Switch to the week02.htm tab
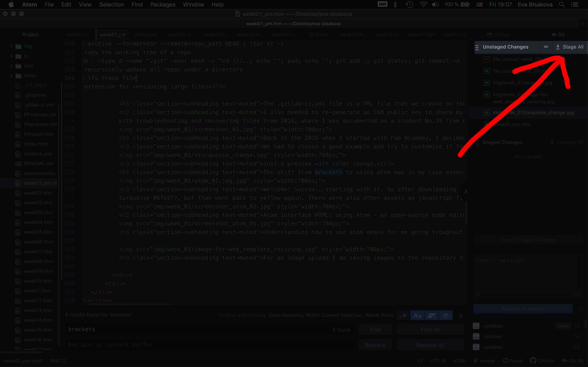This screenshot has width=588, height=367. pyautogui.click(x=181, y=35)
